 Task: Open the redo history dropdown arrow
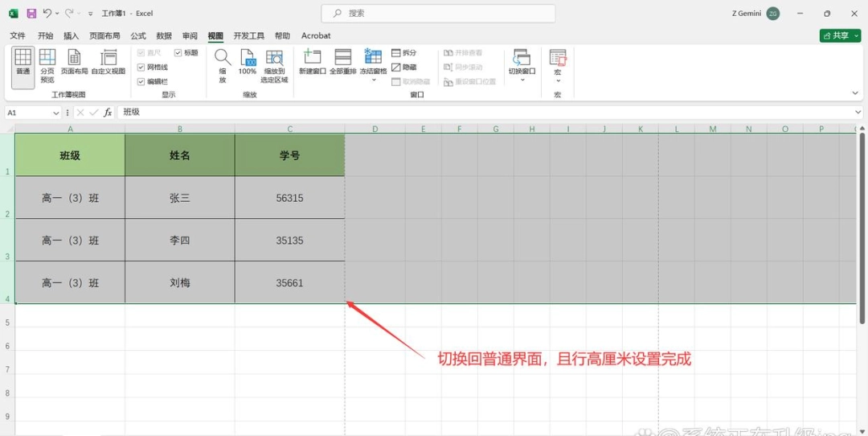(79, 14)
